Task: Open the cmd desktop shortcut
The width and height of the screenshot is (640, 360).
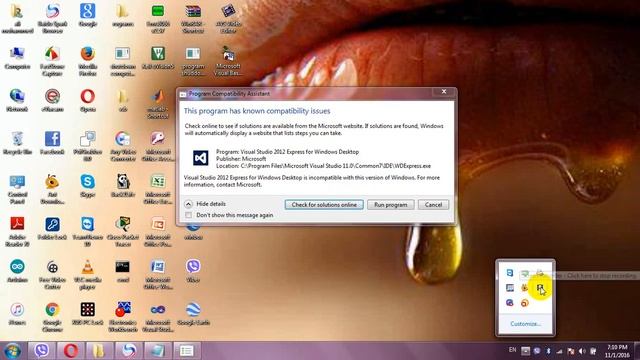Action: coord(122,271)
